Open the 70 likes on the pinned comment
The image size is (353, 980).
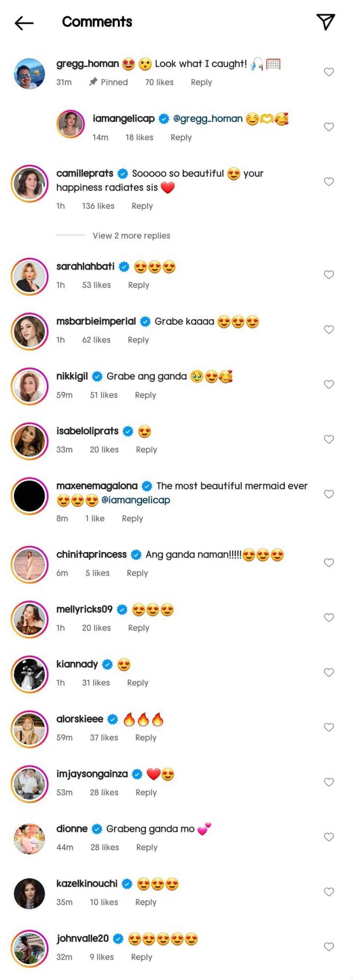tap(159, 82)
